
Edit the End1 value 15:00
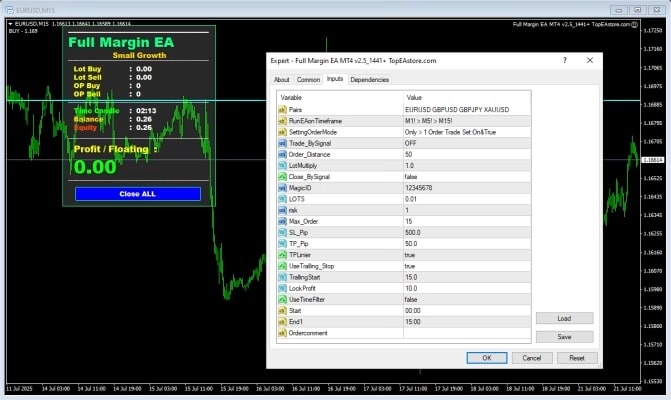(467, 322)
